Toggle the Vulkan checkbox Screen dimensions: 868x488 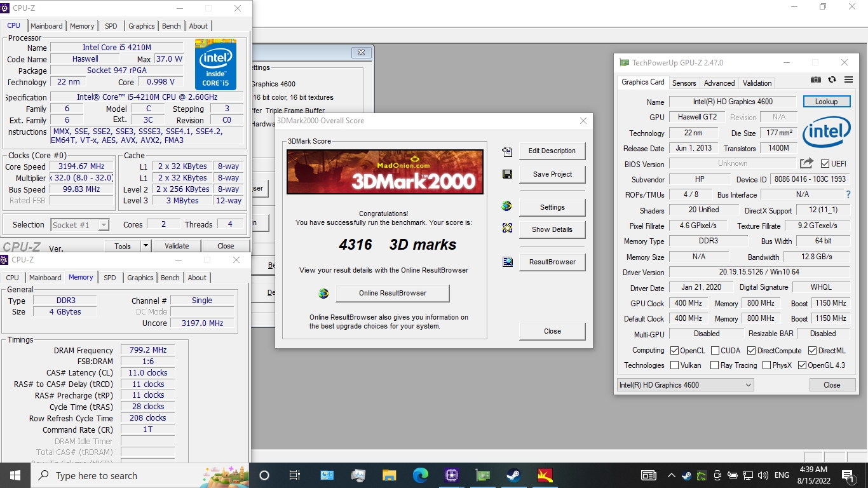tap(675, 365)
